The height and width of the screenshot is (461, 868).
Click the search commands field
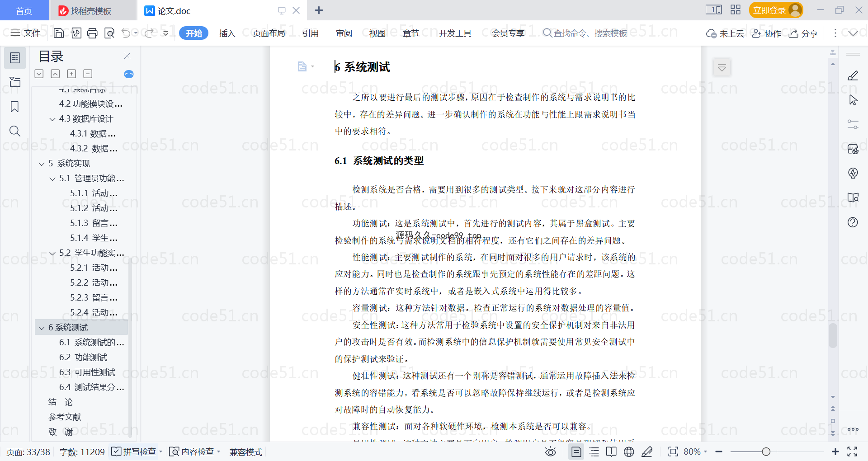(x=585, y=33)
